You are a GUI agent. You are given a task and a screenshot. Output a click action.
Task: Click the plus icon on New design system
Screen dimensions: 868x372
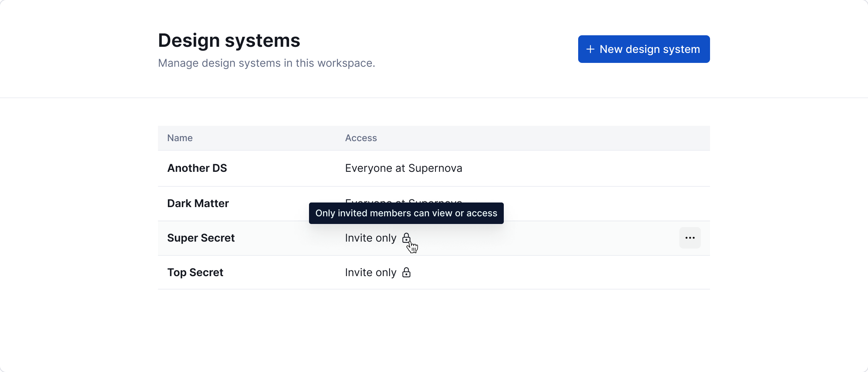click(x=590, y=49)
